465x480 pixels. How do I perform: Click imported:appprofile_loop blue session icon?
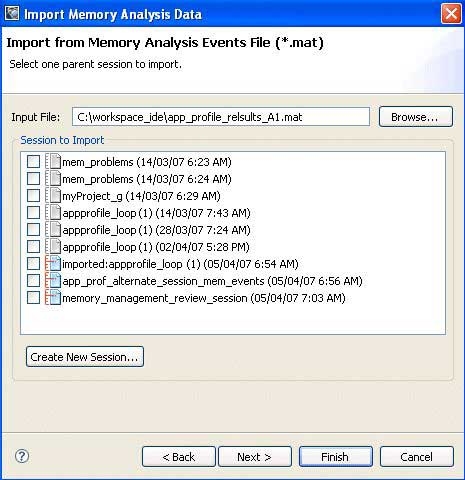(x=53, y=263)
